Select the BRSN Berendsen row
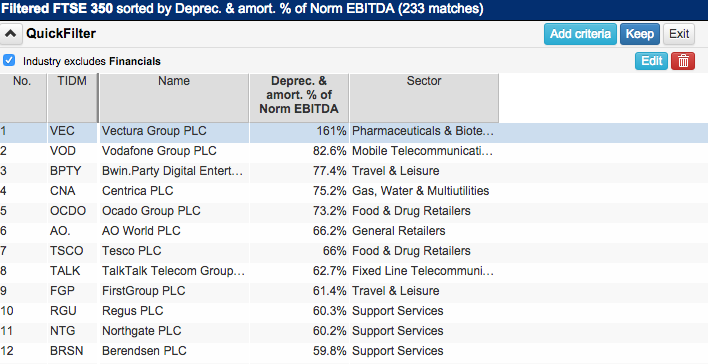708x364 pixels. 354,351
